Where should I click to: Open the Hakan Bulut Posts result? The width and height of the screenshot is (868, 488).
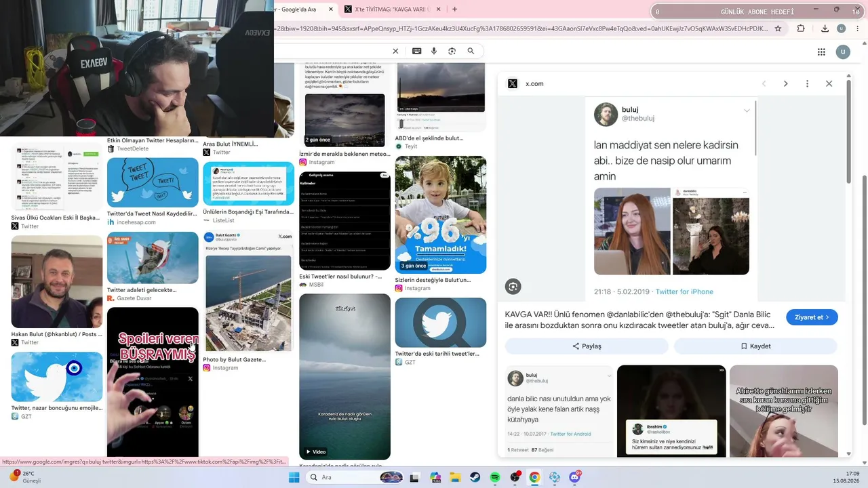click(x=57, y=334)
